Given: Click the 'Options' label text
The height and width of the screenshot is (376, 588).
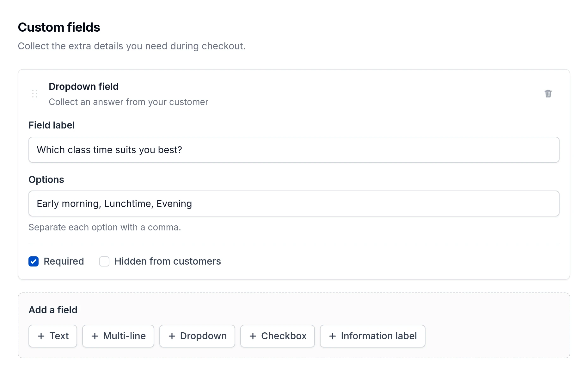Looking at the screenshot, I should coord(46,179).
